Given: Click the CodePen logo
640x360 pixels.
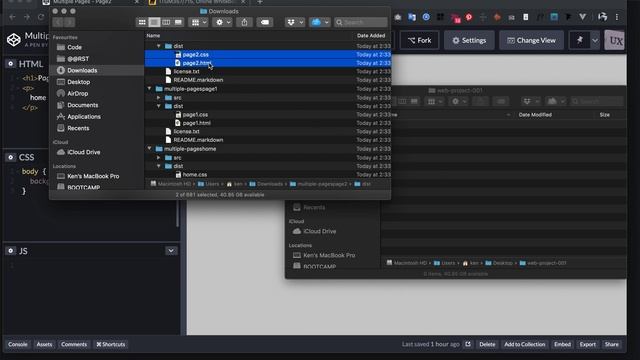Looking at the screenshot, I should point(13,40).
